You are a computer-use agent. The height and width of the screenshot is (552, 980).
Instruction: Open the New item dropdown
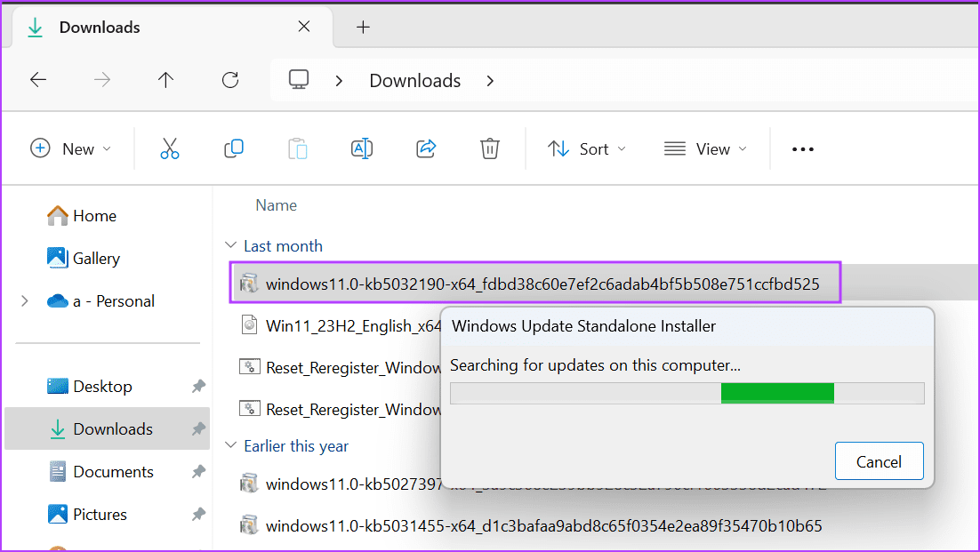[x=70, y=148]
